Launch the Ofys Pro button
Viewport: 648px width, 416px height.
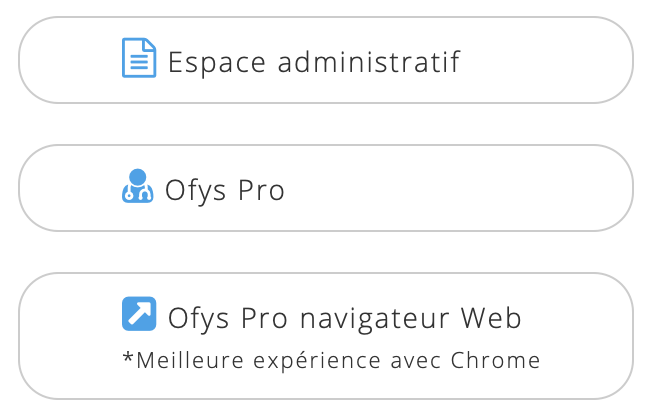pyautogui.click(x=326, y=188)
